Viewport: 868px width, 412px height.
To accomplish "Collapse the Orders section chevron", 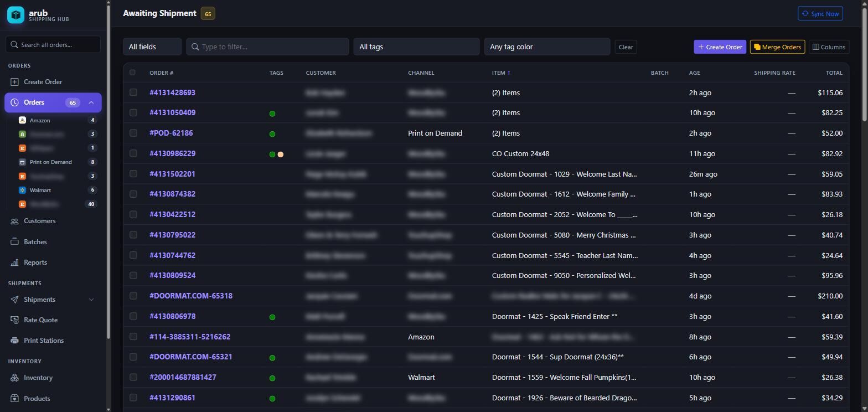I will pos(91,102).
